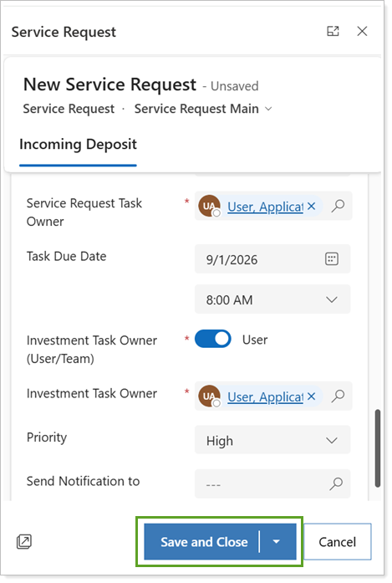Search Send Notification to lookup
Screen dimensions: 392x583
336,483
